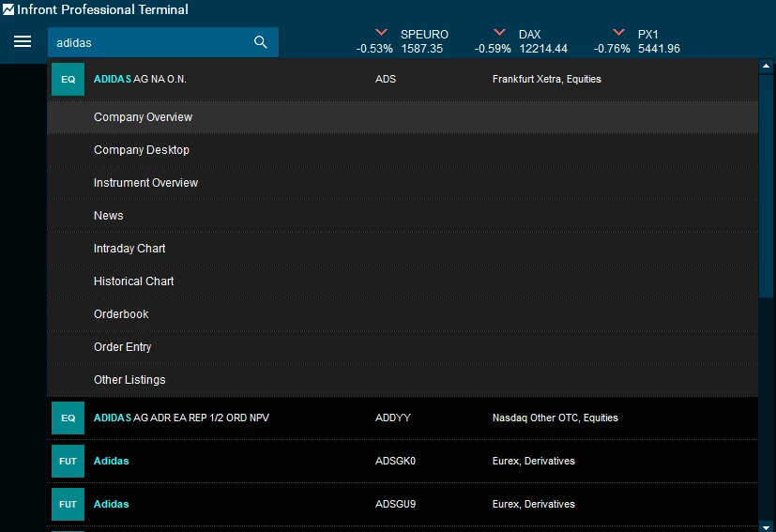This screenshot has width=776, height=532.
Task: Click EQ badge for ADIDAS AG NA O.N.
Action: [68, 80]
